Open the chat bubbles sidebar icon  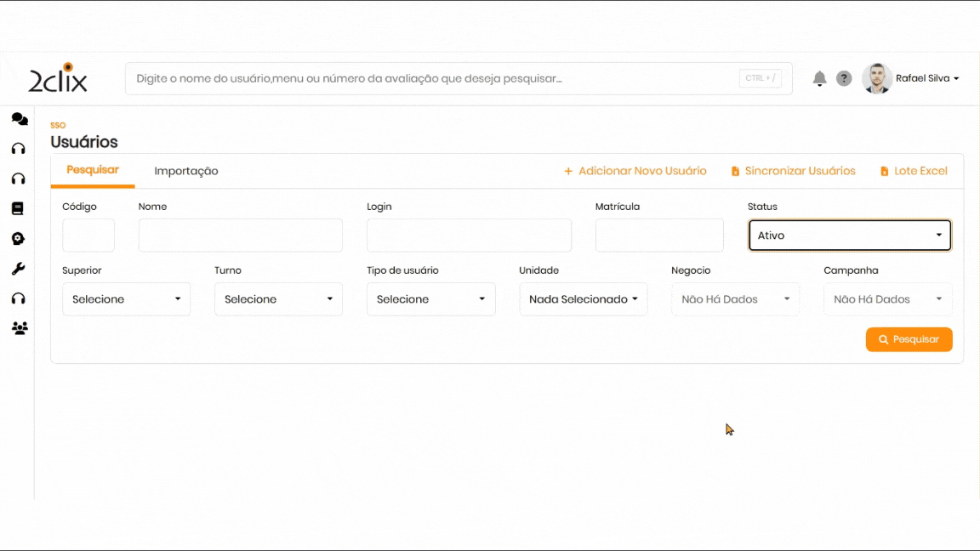19,119
